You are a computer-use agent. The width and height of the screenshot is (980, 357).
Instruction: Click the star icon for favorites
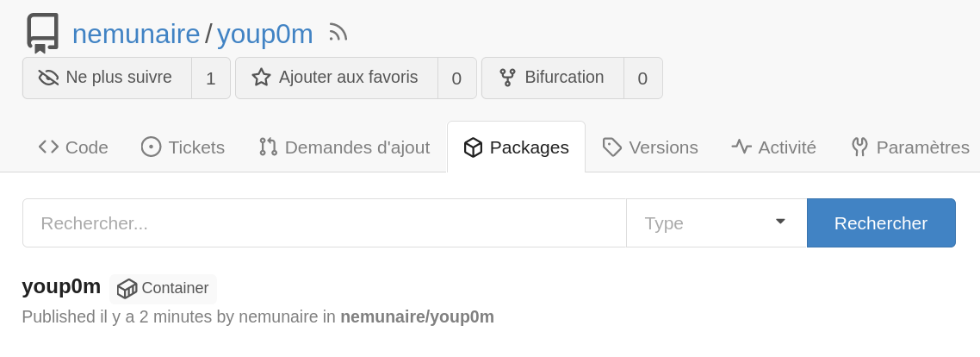click(261, 78)
